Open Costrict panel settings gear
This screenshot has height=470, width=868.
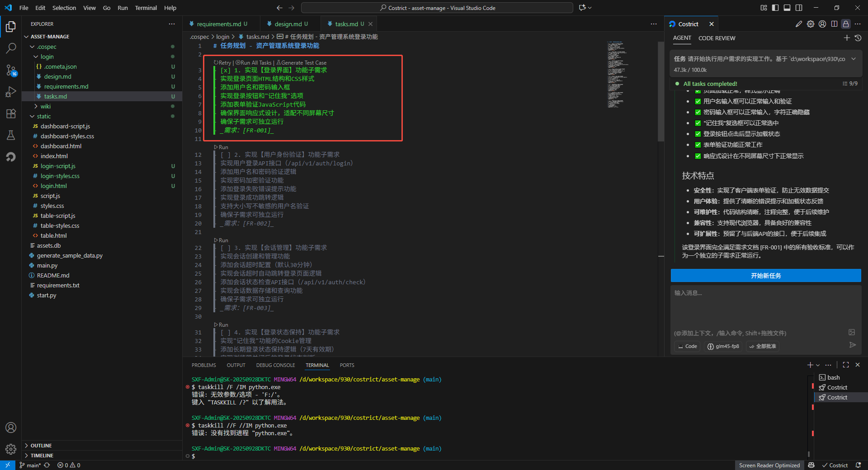[811, 24]
